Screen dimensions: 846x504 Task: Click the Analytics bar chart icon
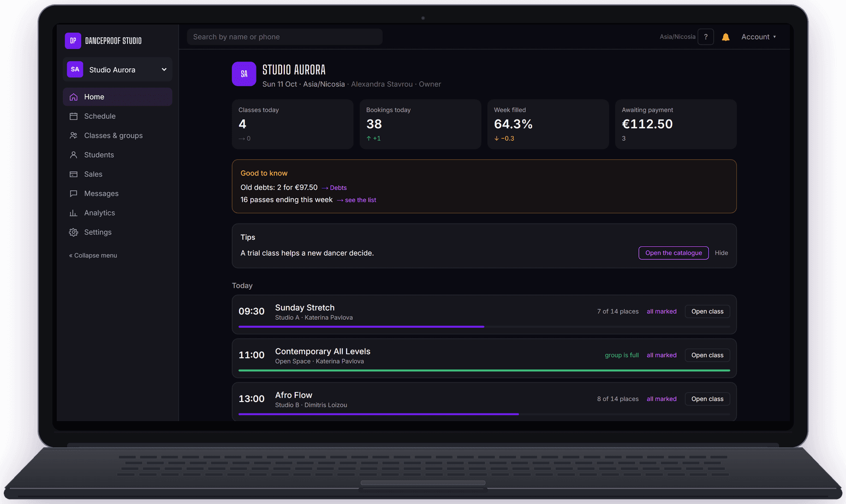tap(74, 213)
